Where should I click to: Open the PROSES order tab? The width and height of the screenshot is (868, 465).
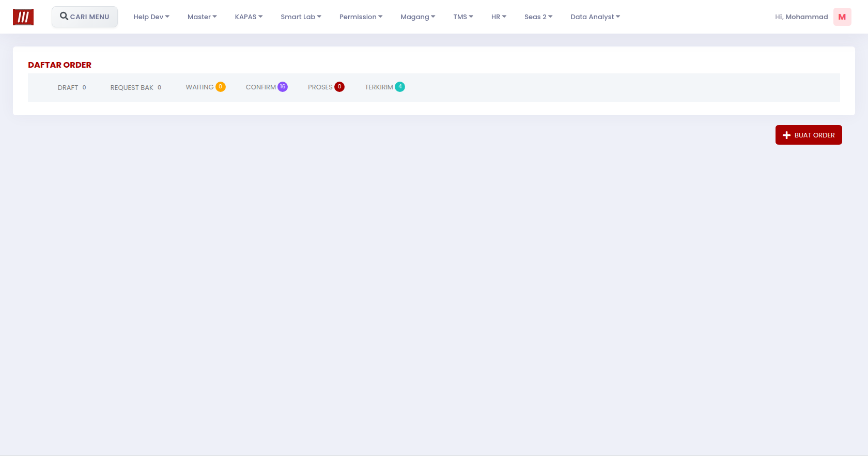click(326, 87)
